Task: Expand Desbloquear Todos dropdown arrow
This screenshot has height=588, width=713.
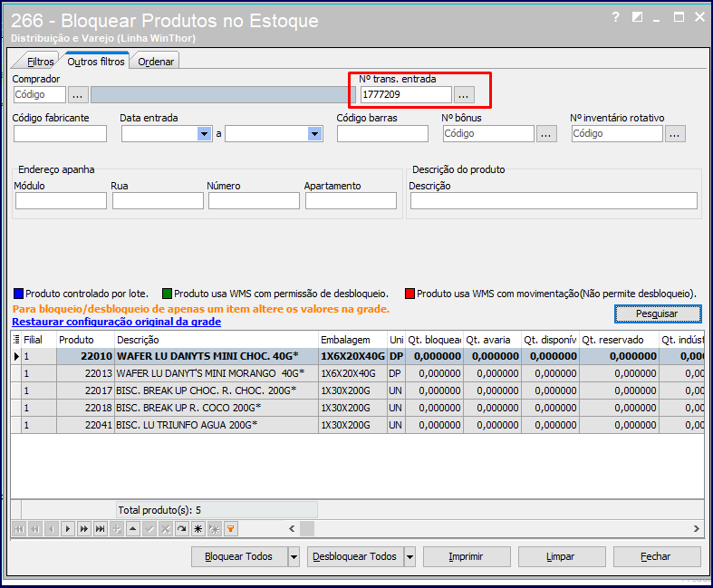Action: pos(410,557)
